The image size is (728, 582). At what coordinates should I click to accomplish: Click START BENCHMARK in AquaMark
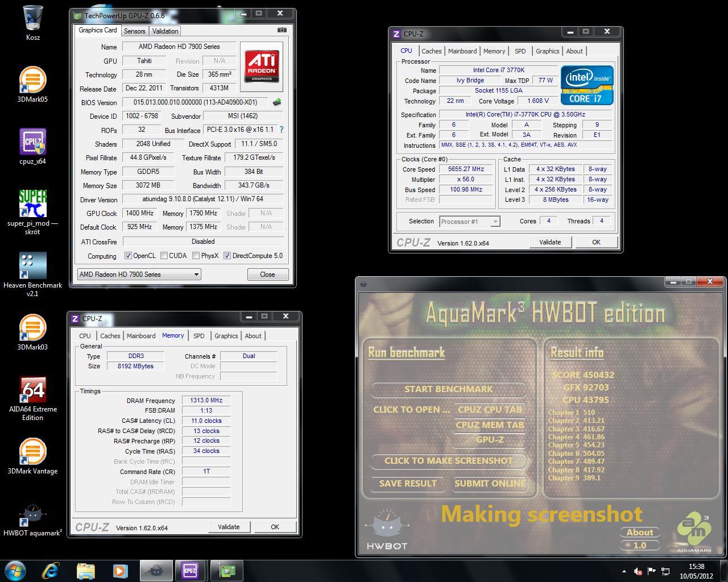pyautogui.click(x=448, y=389)
